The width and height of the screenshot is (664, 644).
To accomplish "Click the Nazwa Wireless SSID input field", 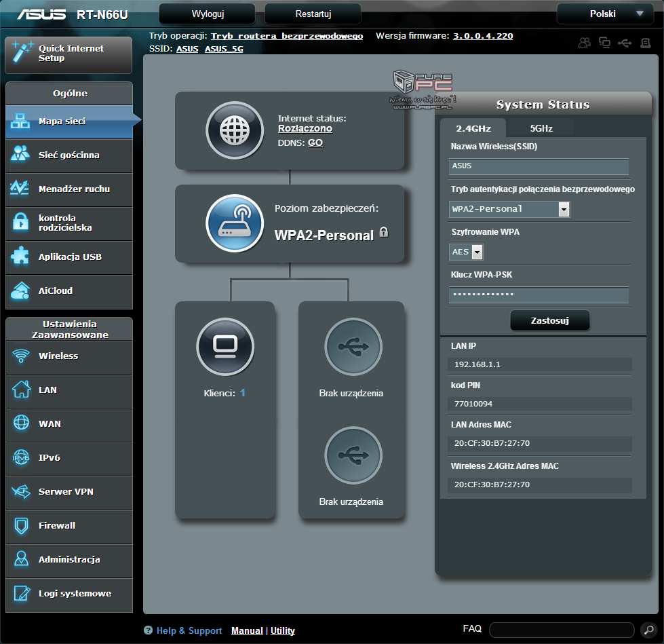I will [539, 166].
